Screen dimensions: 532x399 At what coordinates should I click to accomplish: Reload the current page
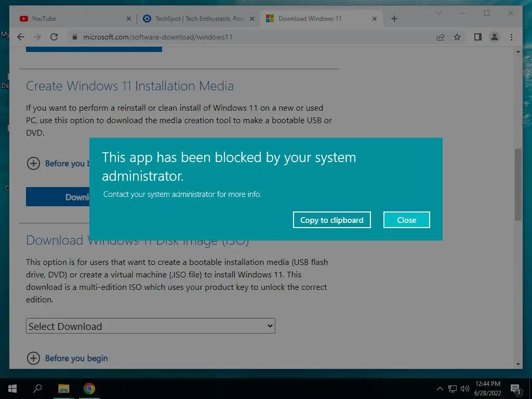point(54,37)
